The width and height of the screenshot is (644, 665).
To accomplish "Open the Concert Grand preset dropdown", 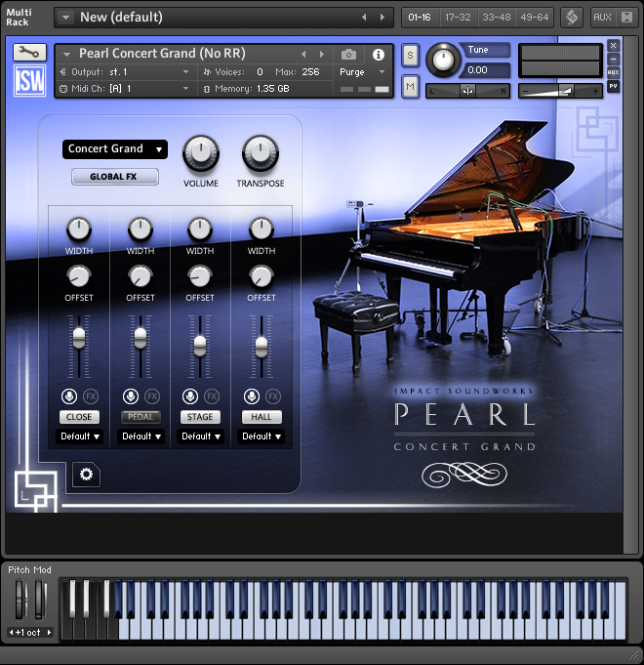I will click(114, 149).
